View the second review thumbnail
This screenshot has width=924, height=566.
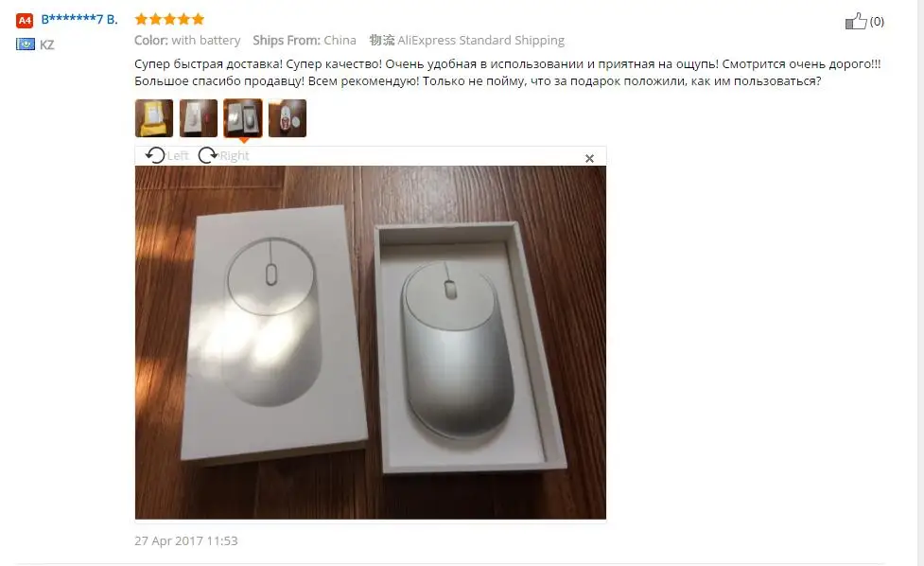click(x=199, y=118)
